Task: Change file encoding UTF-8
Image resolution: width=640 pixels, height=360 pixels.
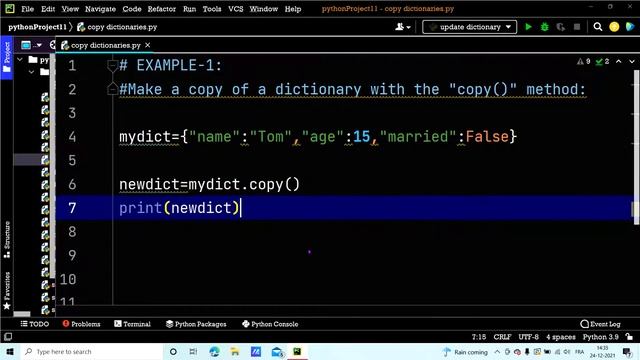Action: click(529, 337)
